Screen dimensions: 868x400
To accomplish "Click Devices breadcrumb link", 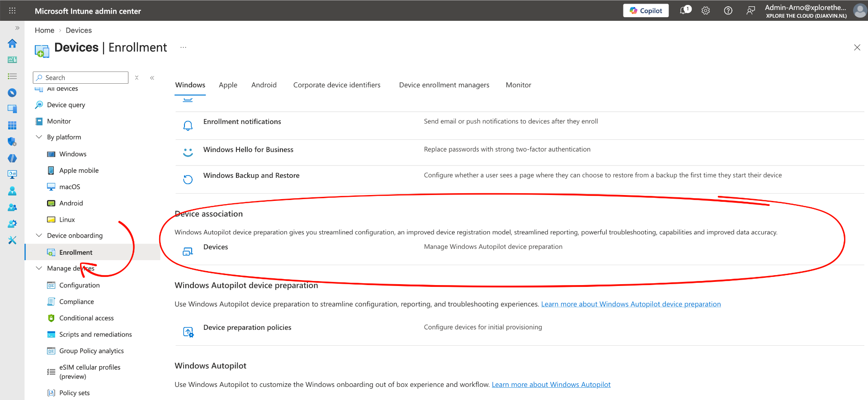I will 79,30.
